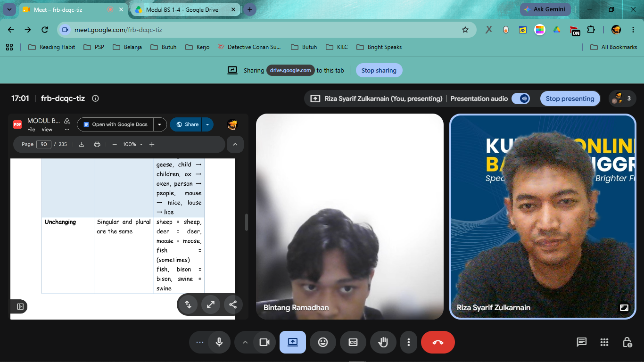644x362 pixels.
Task: Click the meeting details info icon
Action: point(95,99)
